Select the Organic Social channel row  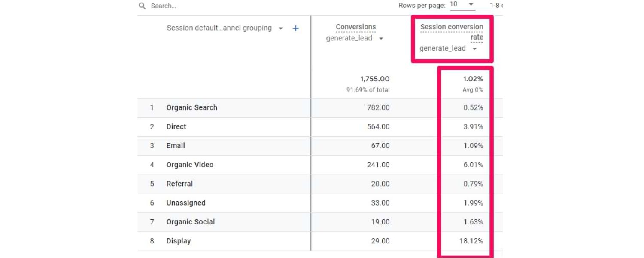click(x=190, y=221)
